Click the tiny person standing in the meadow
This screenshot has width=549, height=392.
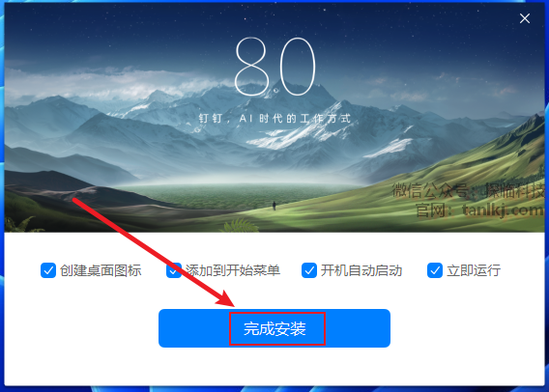coord(274,206)
